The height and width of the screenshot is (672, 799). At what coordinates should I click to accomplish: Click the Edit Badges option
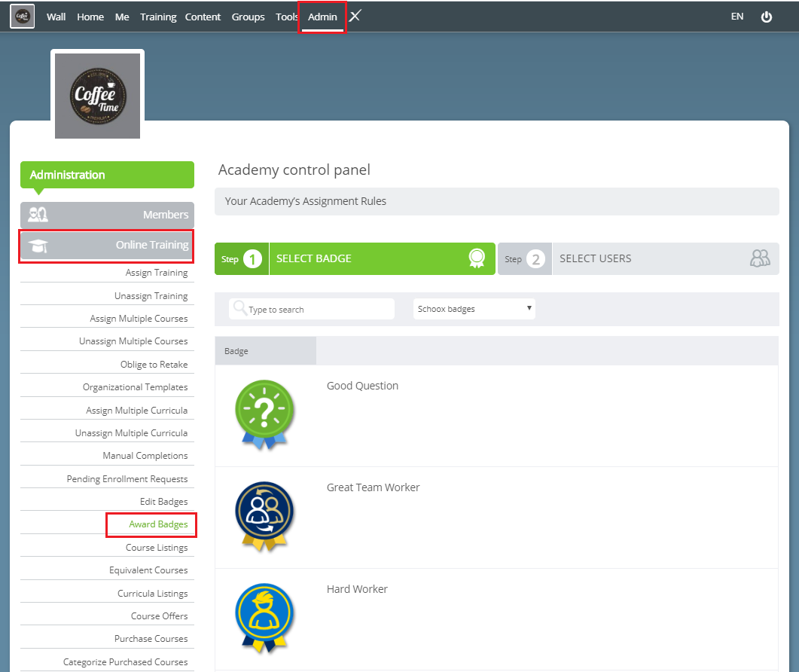point(163,501)
